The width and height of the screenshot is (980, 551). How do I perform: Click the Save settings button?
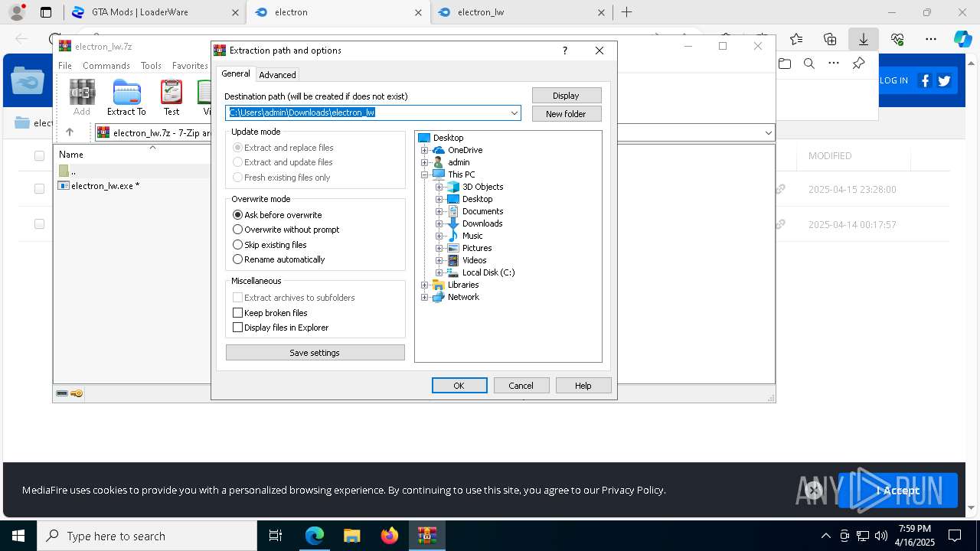[315, 353]
